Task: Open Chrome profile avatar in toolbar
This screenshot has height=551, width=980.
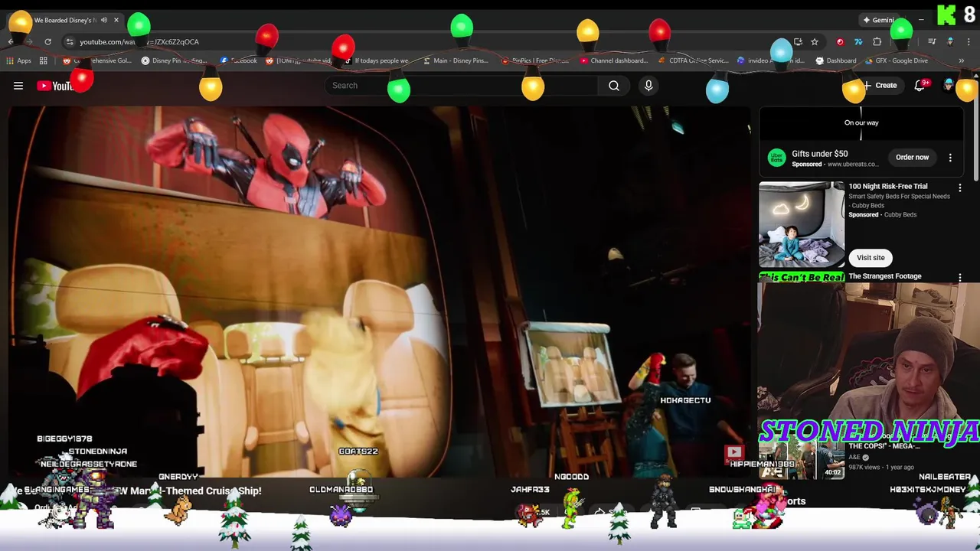Action: pos(950,42)
